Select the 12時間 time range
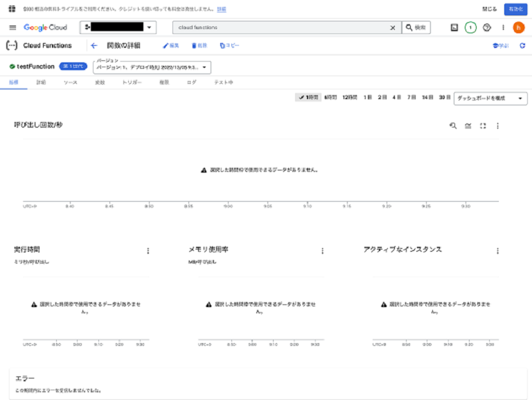 click(349, 98)
